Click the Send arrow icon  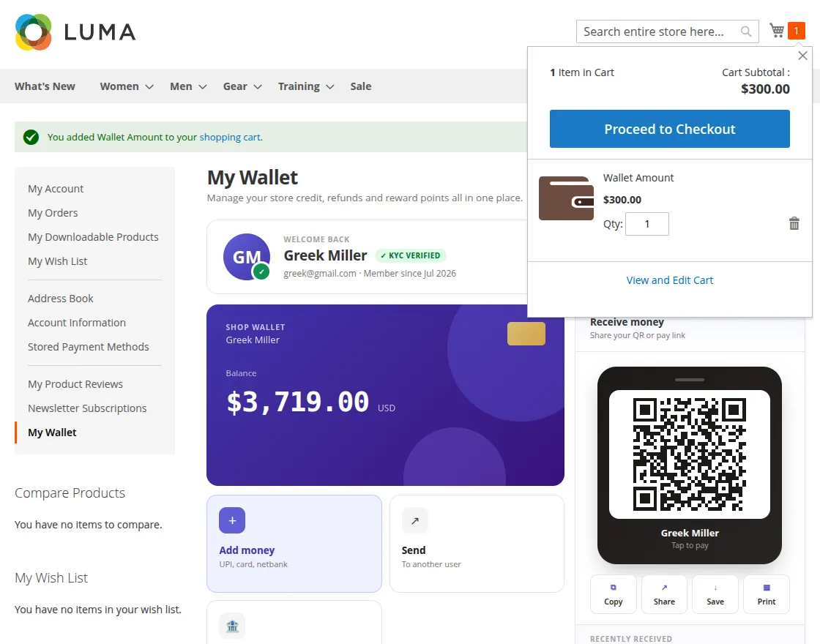pyautogui.click(x=414, y=520)
